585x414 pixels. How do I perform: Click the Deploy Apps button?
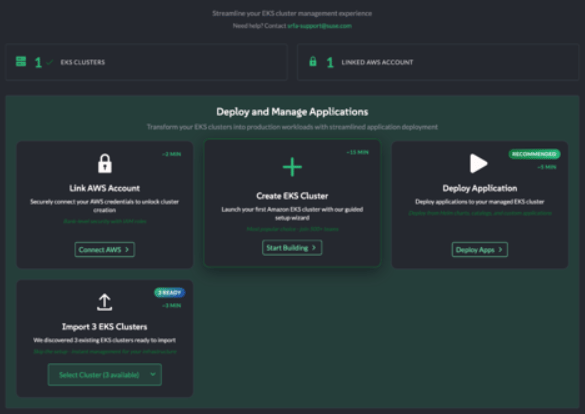tap(480, 250)
